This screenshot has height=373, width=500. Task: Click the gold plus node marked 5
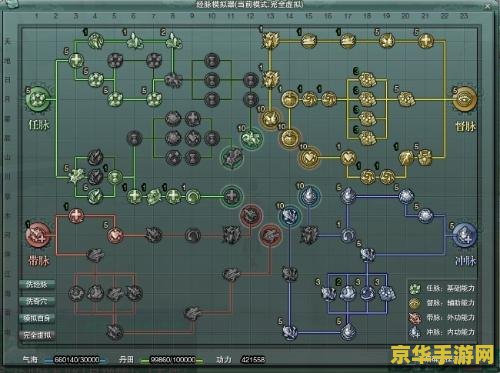click(426, 41)
